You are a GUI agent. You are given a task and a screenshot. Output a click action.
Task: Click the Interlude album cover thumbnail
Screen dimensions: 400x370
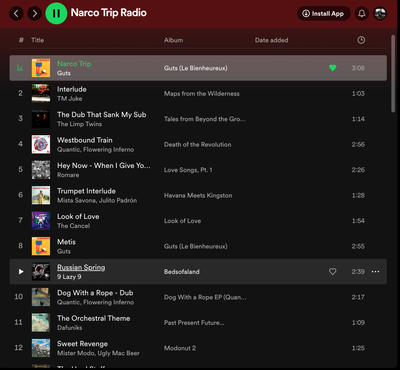click(41, 93)
